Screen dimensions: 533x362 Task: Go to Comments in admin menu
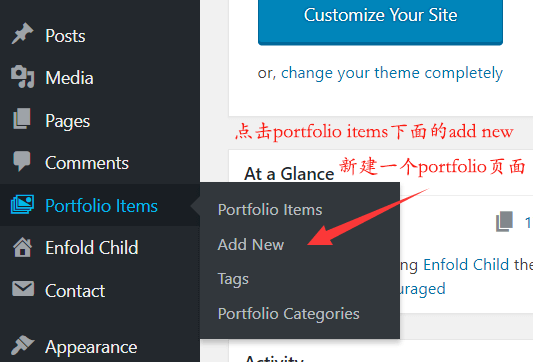click(87, 163)
